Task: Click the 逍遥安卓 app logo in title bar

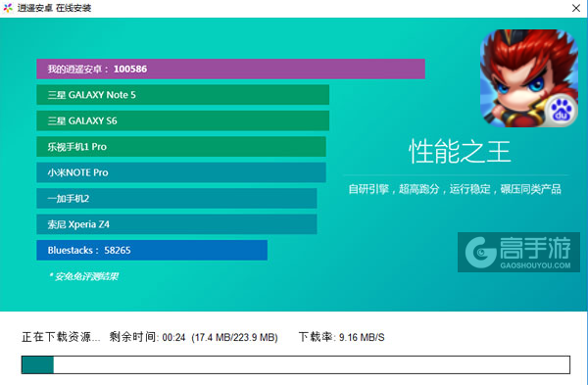Action: pos(8,8)
